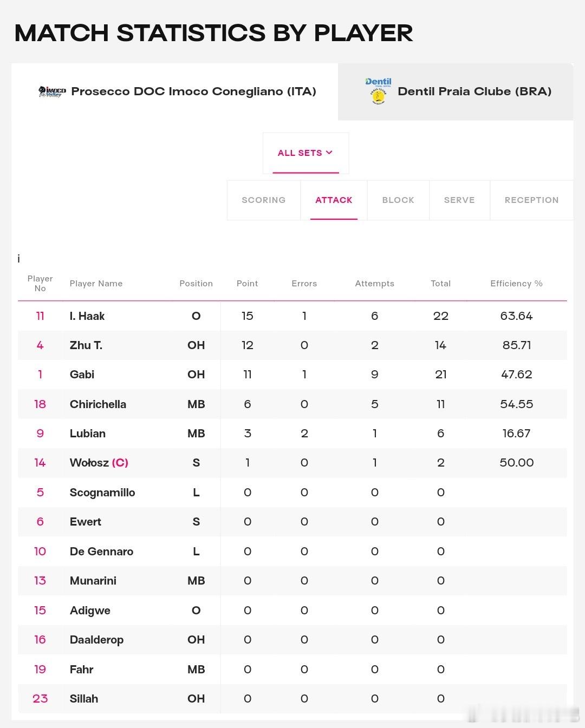Image resolution: width=585 pixels, height=728 pixels.
Task: Expand the ALL SETS dropdown
Action: tap(305, 153)
